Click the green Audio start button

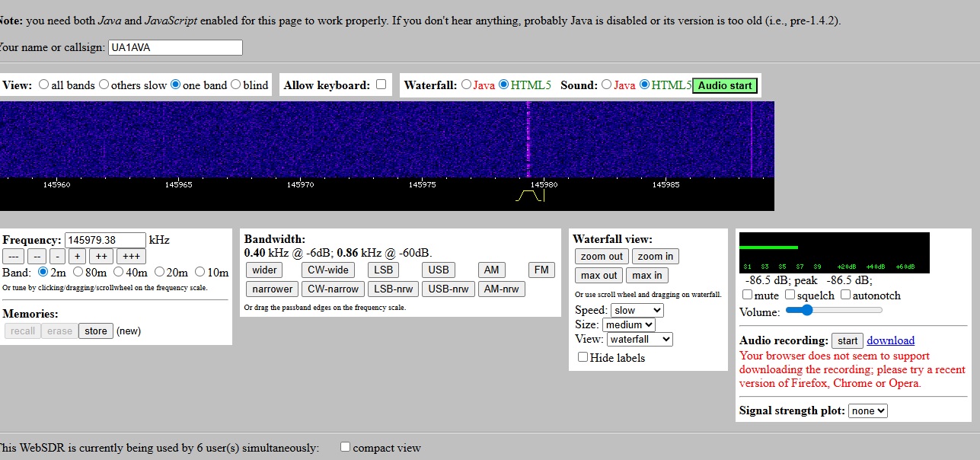(x=725, y=85)
